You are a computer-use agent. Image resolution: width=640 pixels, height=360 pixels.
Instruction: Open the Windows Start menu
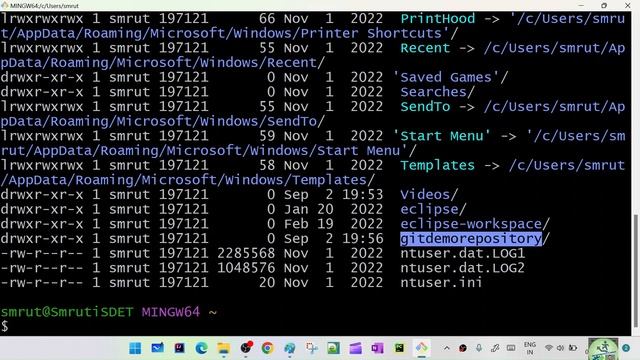pyautogui.click(x=135, y=348)
